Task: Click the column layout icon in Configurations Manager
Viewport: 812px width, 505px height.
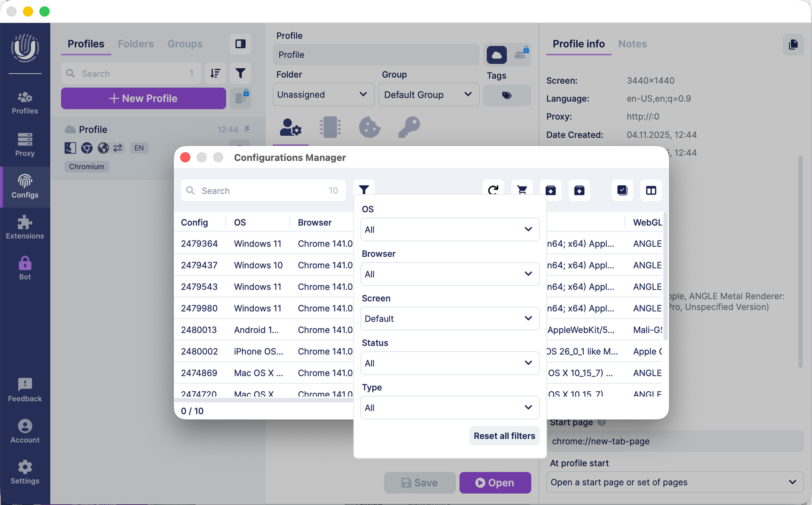Action: pos(651,190)
